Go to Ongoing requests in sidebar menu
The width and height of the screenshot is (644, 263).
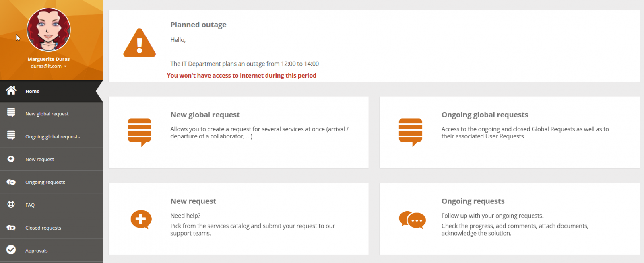(x=45, y=182)
